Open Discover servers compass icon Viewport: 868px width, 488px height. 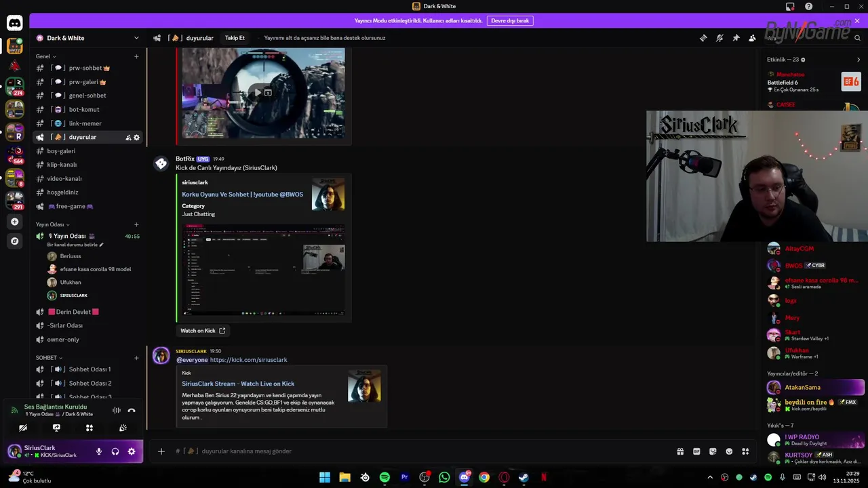pos(14,241)
